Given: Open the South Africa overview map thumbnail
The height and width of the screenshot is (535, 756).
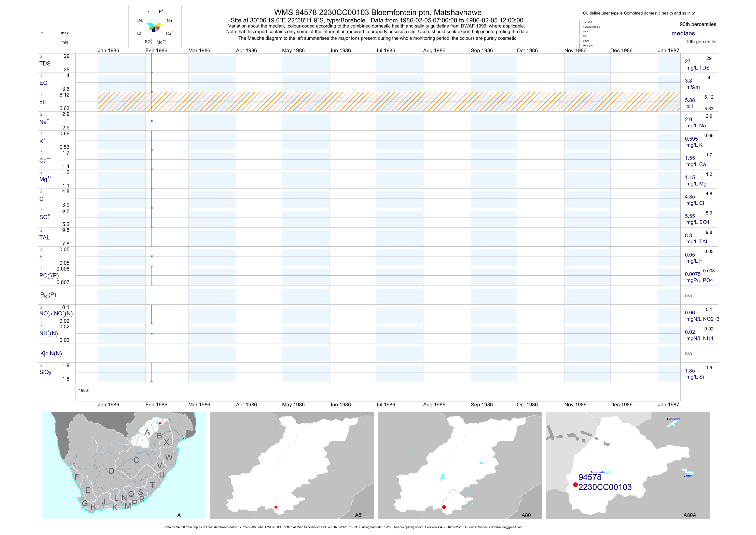Looking at the screenshot, I should pos(124,465).
